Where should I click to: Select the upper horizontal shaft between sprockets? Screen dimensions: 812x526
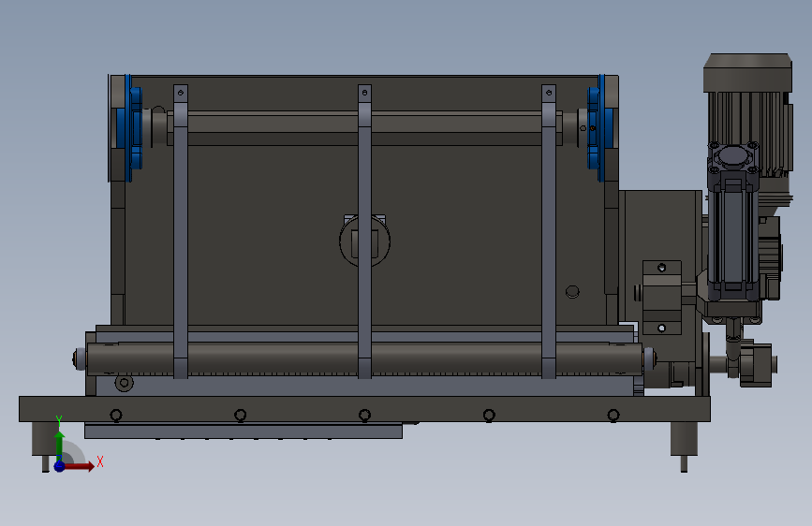364,128
